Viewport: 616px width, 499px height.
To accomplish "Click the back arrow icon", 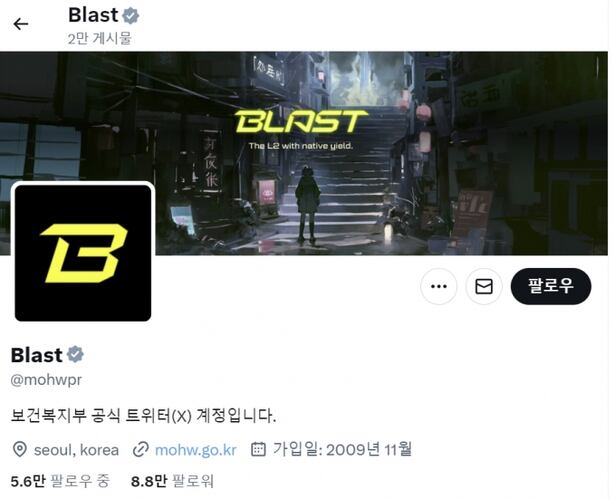I will (x=21, y=24).
